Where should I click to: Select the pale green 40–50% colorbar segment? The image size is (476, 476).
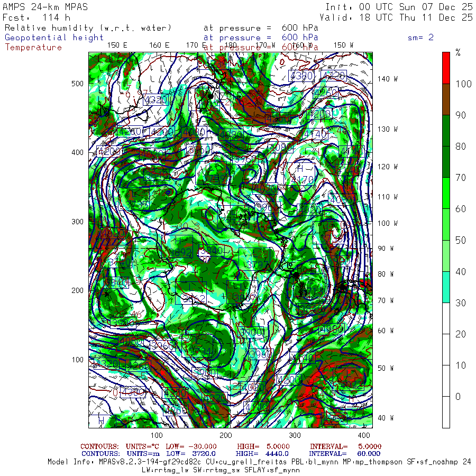[x=446, y=256]
